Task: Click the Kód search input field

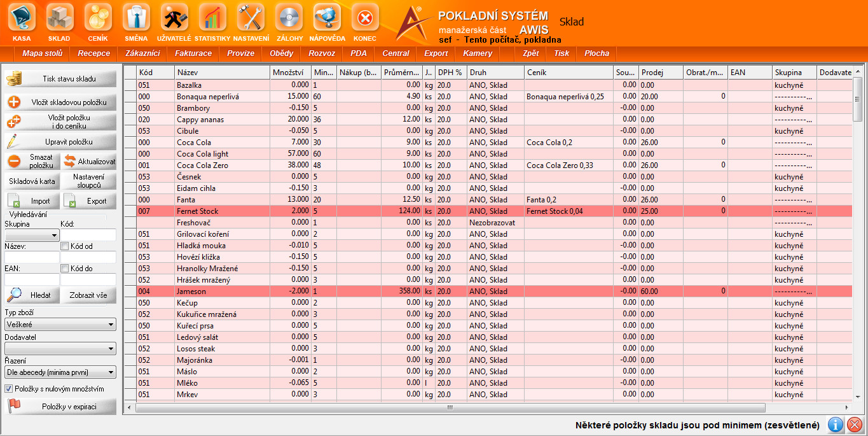Action: pos(88,235)
